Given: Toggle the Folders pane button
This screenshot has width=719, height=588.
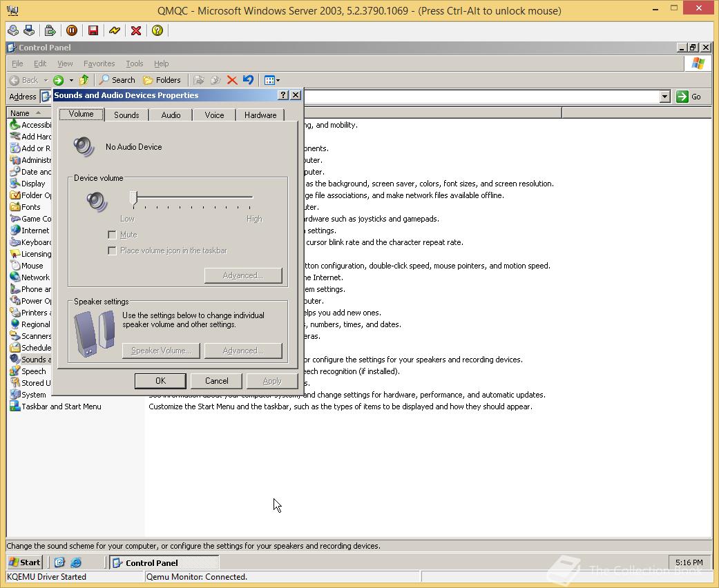Looking at the screenshot, I should [162, 80].
